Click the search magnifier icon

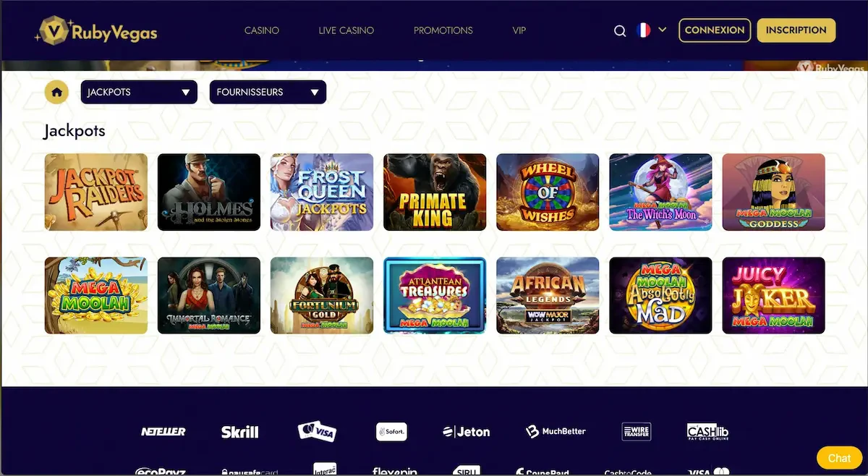click(x=620, y=30)
